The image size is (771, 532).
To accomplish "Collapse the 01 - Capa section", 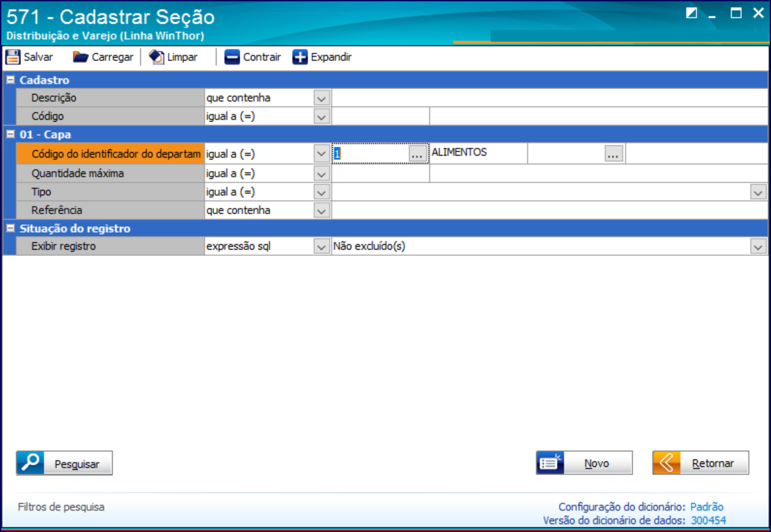I will point(10,134).
